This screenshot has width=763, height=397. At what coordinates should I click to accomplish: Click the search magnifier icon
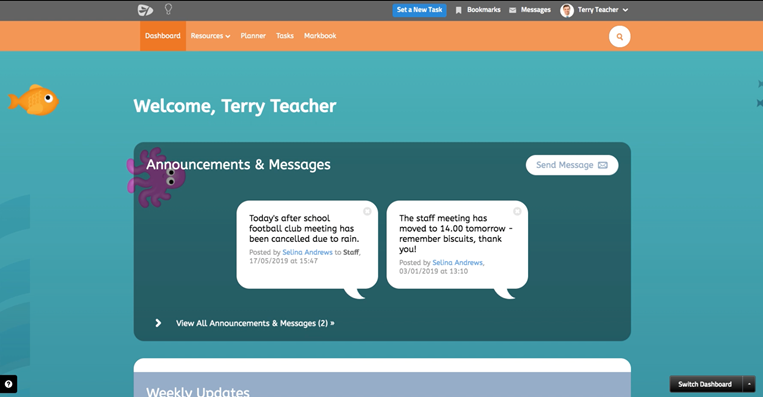[x=619, y=36]
